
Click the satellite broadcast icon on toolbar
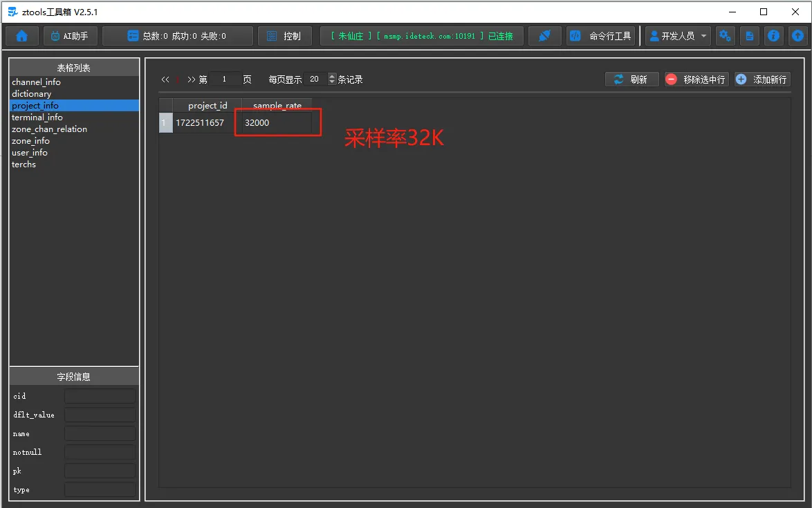(x=544, y=35)
